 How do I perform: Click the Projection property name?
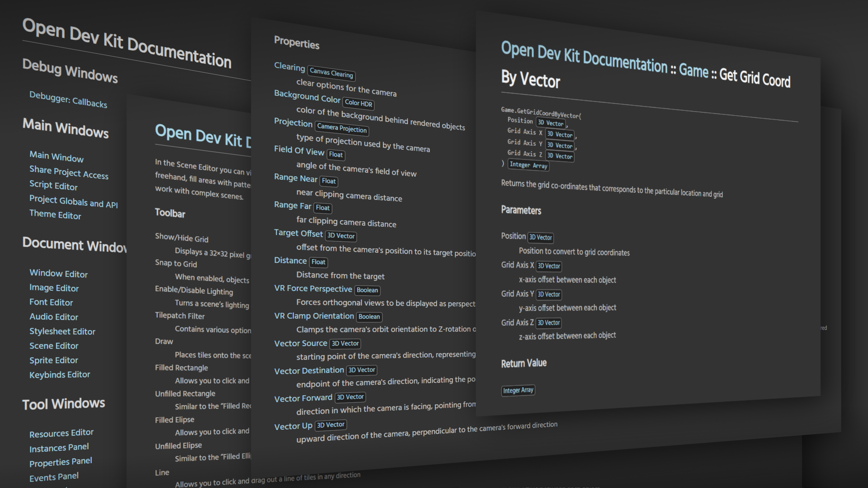click(x=293, y=122)
